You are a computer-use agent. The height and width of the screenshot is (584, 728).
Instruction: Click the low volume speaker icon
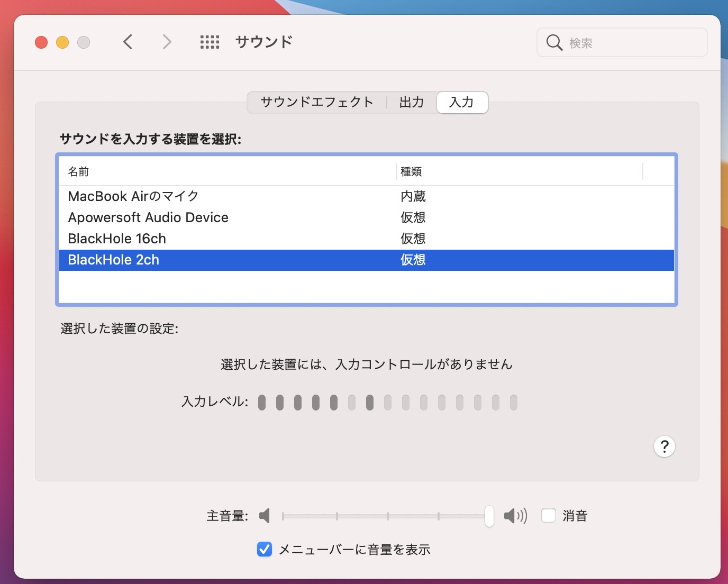click(265, 516)
